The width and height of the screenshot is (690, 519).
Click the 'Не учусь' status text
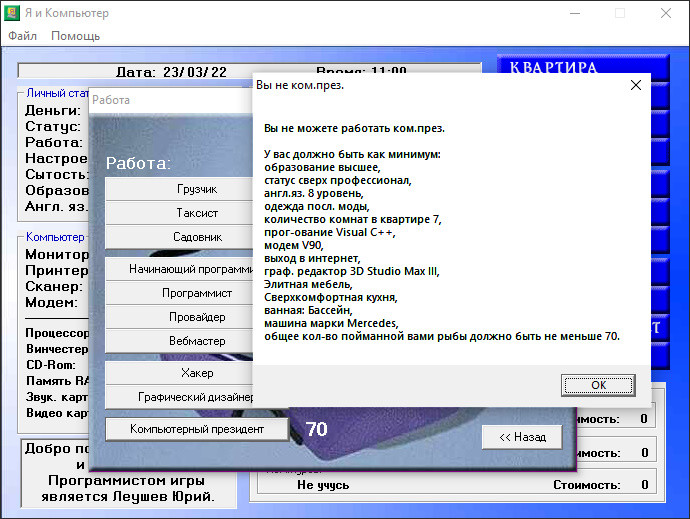tap(323, 485)
